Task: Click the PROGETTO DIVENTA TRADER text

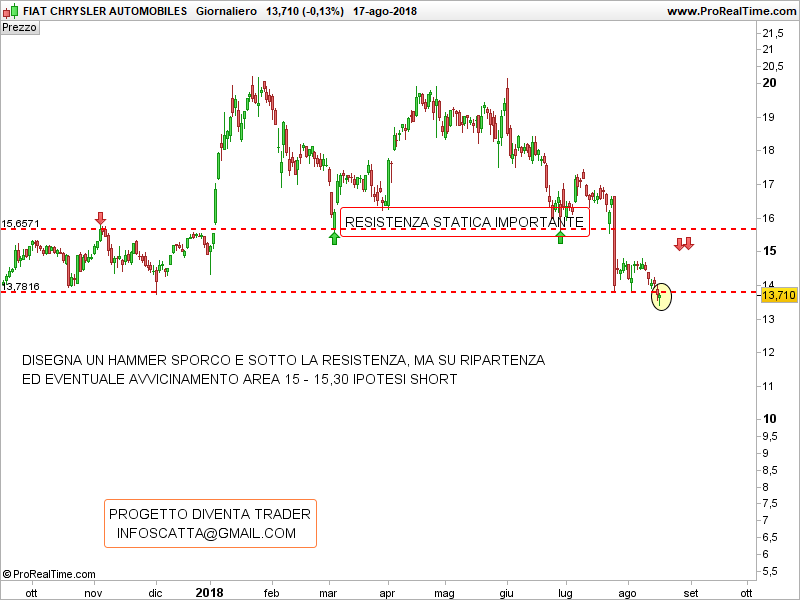Action: pos(210,514)
